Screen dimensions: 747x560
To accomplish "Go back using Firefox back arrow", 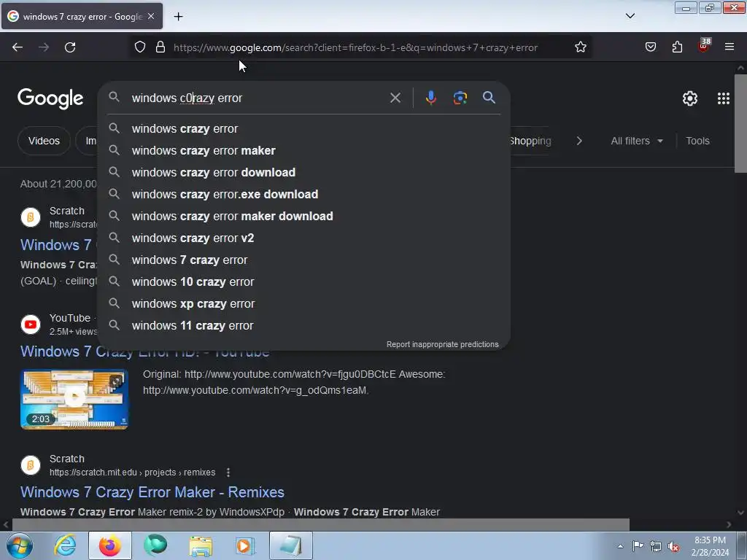I will pyautogui.click(x=18, y=47).
